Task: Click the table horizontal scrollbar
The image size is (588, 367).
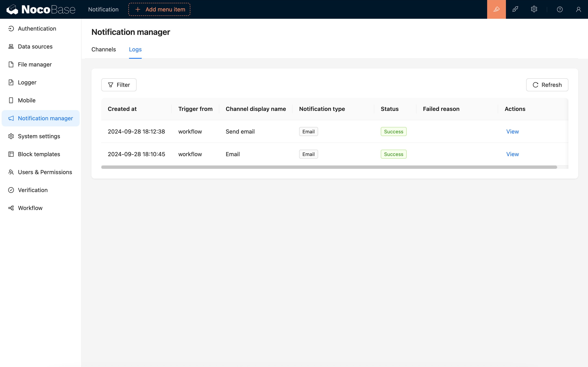Action: click(329, 167)
